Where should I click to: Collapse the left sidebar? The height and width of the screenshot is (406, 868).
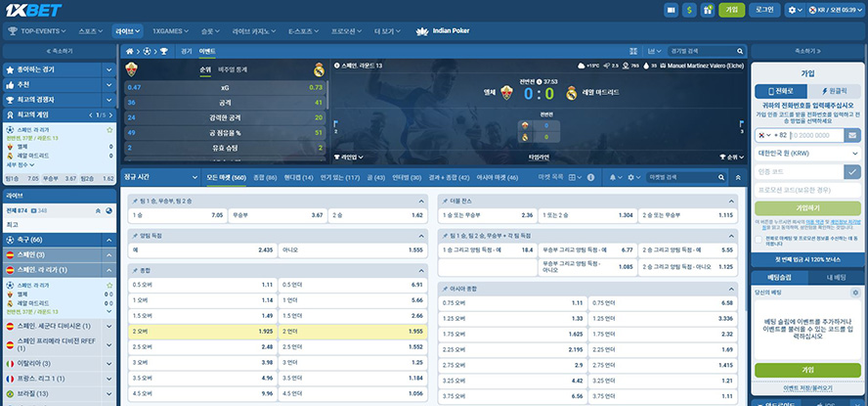[60, 51]
